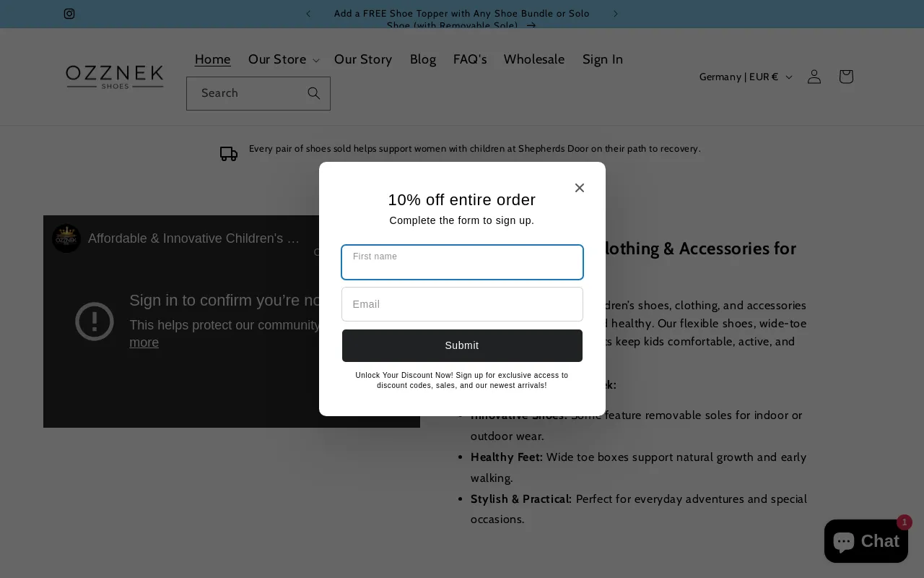
Task: Click the learn more link
Action: pyautogui.click(x=144, y=342)
